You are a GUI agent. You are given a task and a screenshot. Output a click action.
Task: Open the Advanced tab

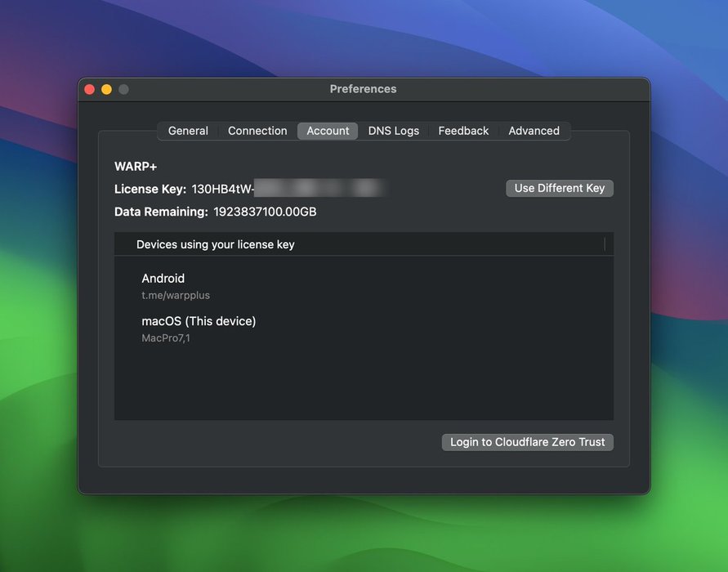point(534,131)
